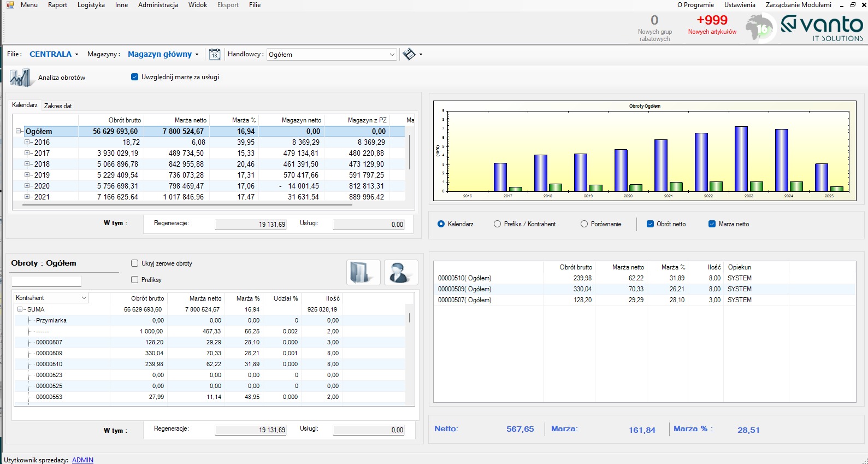Image resolution: width=868 pixels, height=464 pixels.
Task: Click the eraser/clear filter toolbar icon
Action: click(409, 54)
